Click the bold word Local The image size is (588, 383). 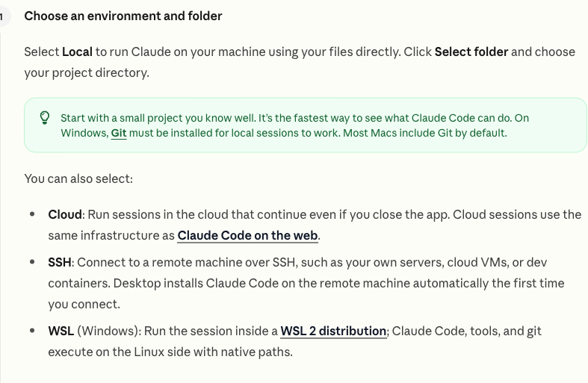[77, 52]
